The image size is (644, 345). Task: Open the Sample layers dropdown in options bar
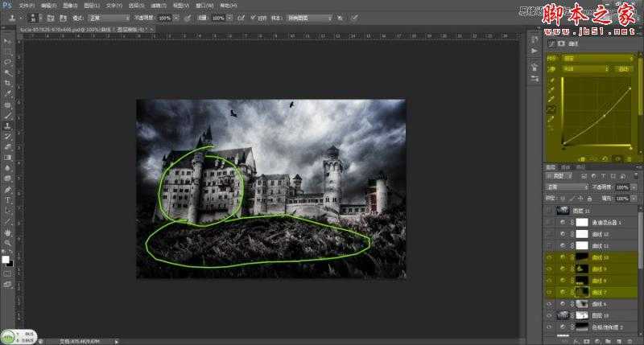pos(309,18)
